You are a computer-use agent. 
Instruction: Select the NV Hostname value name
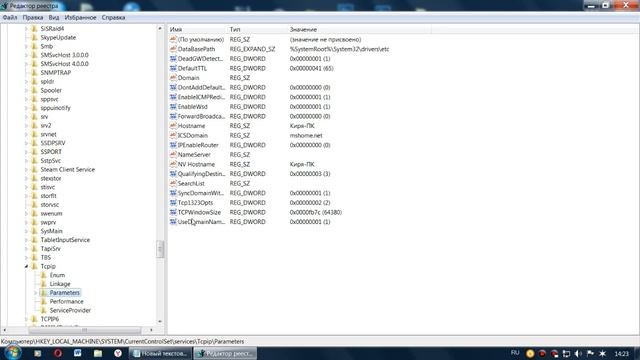(x=196, y=164)
